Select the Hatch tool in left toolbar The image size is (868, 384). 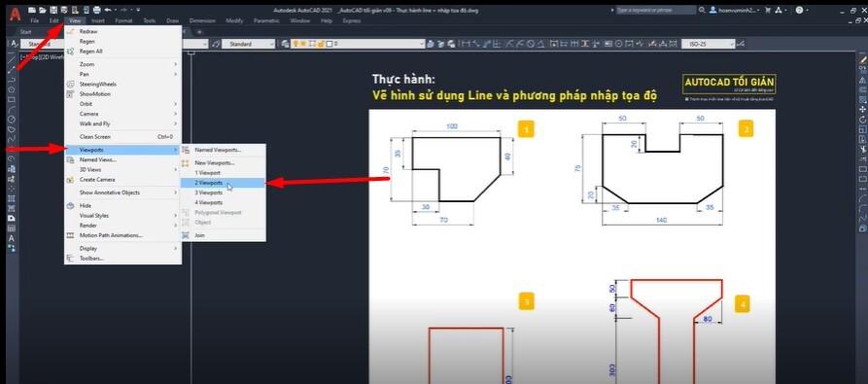click(x=11, y=198)
